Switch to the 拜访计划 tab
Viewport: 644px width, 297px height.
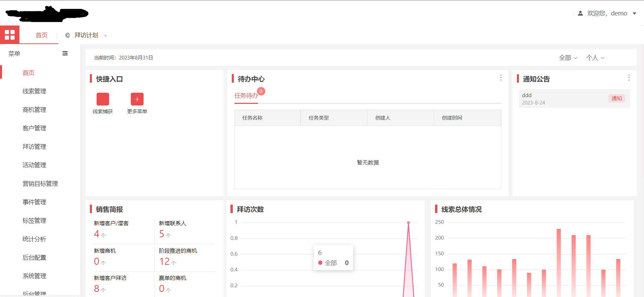click(86, 35)
